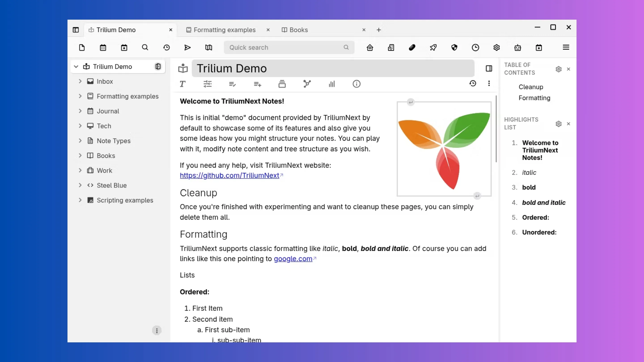Click the jump to note arrow icon

[187, 47]
